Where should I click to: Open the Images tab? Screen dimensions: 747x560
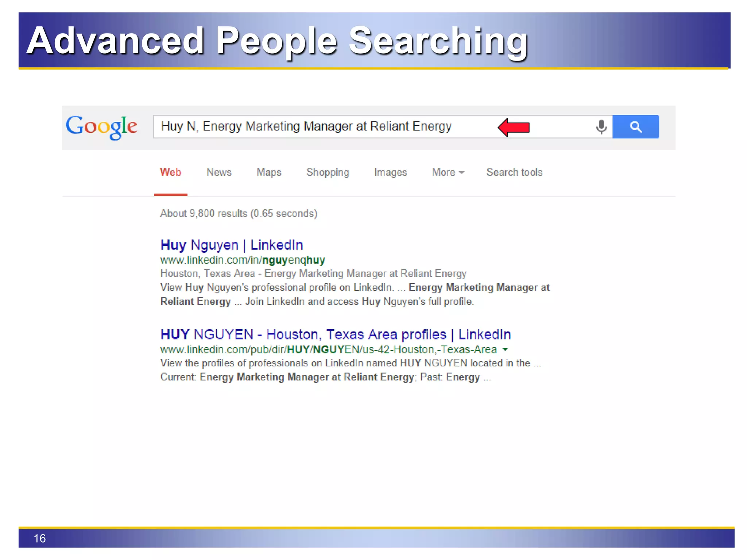(x=390, y=172)
